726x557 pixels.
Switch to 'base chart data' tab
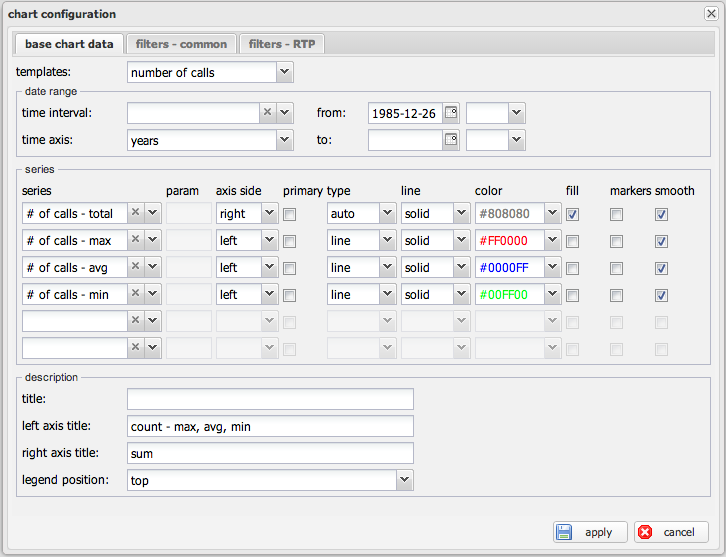tap(69, 44)
